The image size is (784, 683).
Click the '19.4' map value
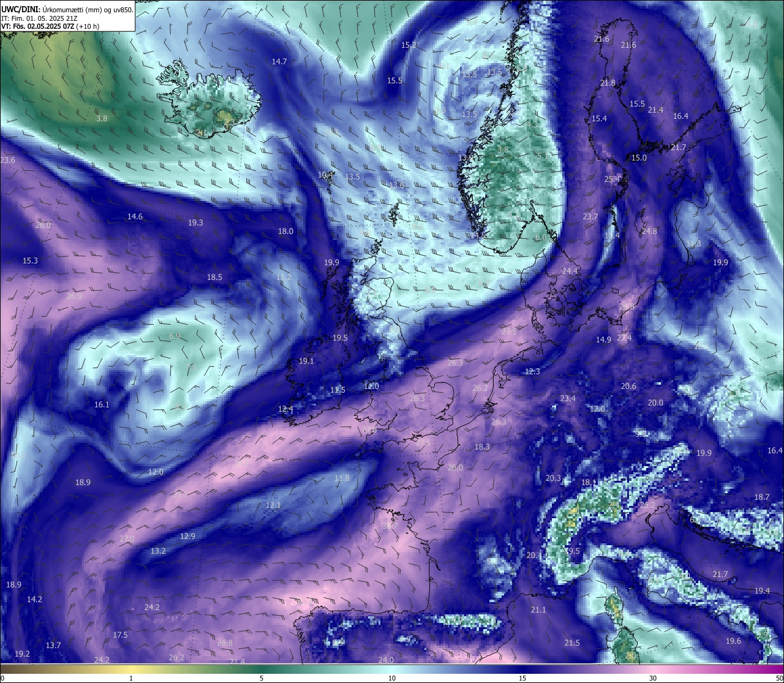point(762,591)
